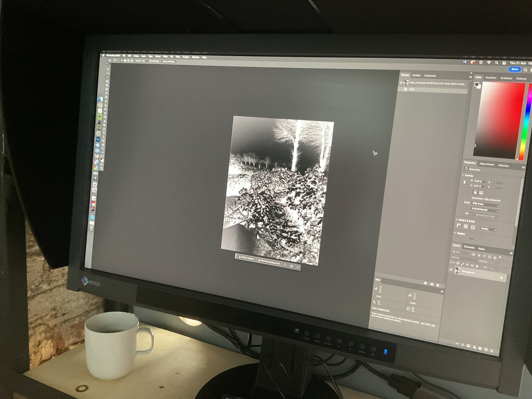Image resolution: width=532 pixels, height=399 pixels.
Task: Click the fx layer style icon
Action: (x=463, y=345)
